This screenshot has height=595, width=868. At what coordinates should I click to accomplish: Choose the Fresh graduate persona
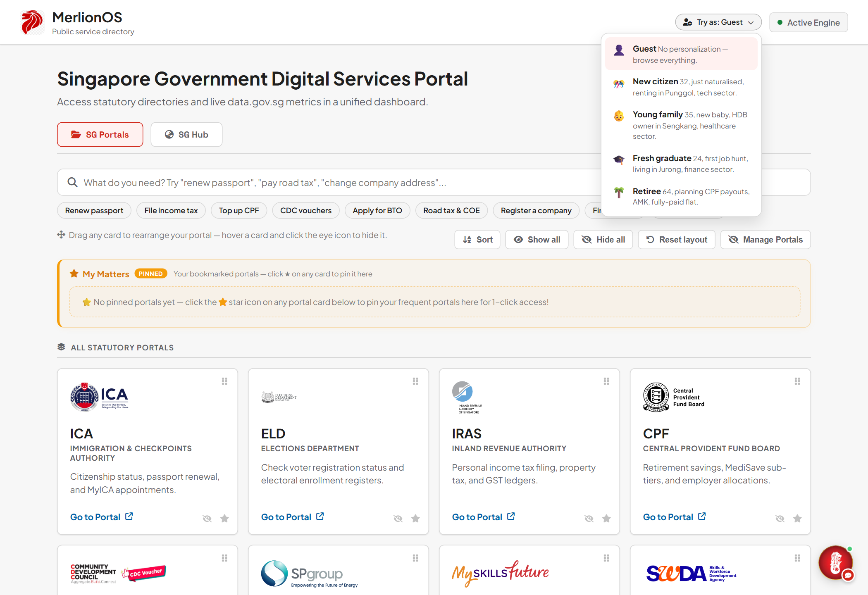click(681, 164)
